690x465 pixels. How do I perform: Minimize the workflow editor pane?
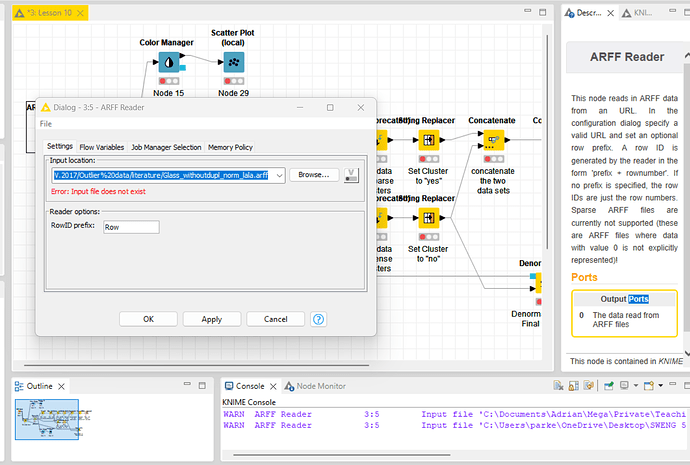pos(528,11)
